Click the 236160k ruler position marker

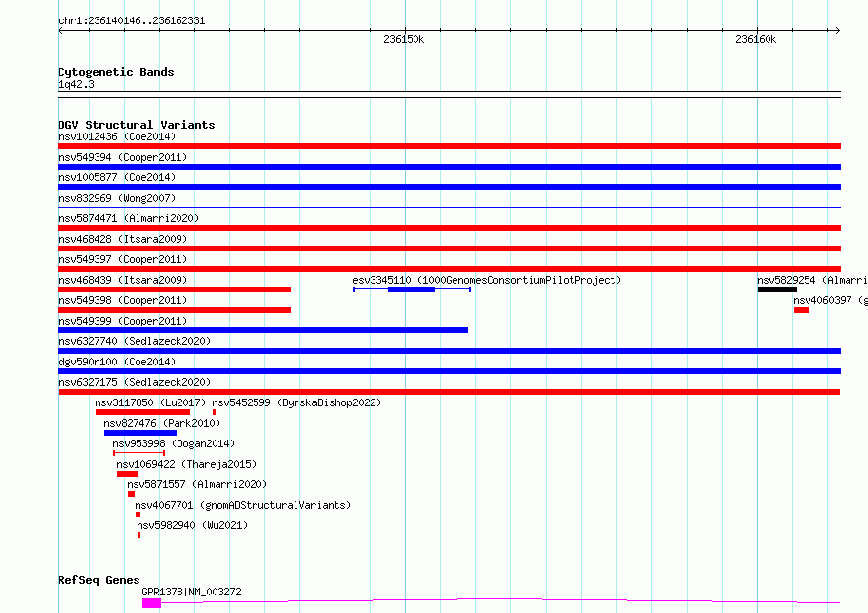[x=756, y=39]
